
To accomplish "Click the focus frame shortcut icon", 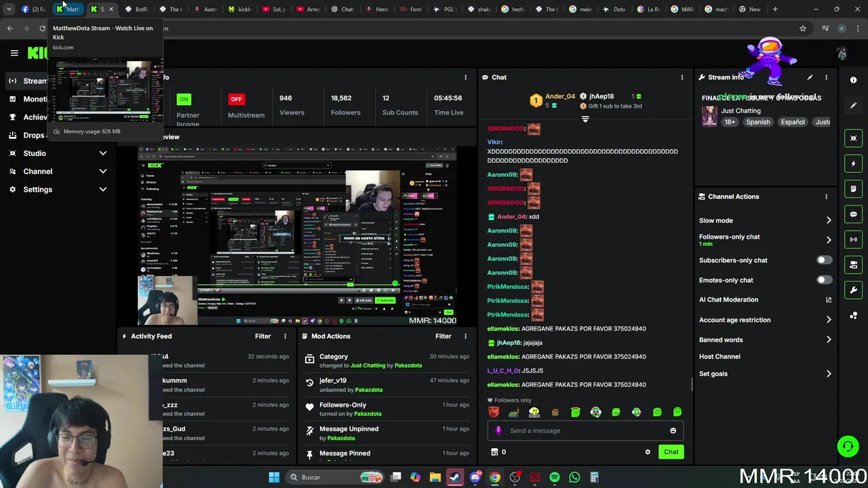I will [x=853, y=138].
